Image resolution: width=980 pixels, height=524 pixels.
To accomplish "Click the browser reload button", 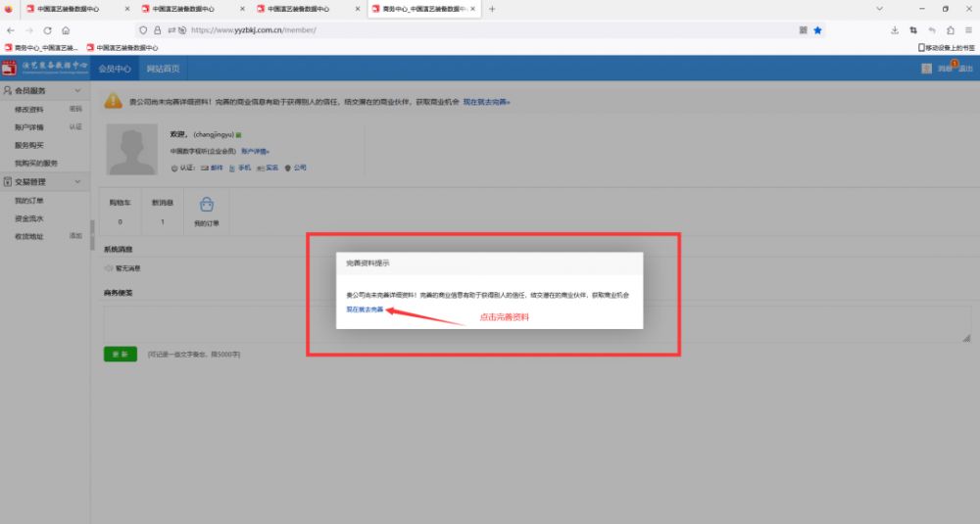I will coord(47,30).
